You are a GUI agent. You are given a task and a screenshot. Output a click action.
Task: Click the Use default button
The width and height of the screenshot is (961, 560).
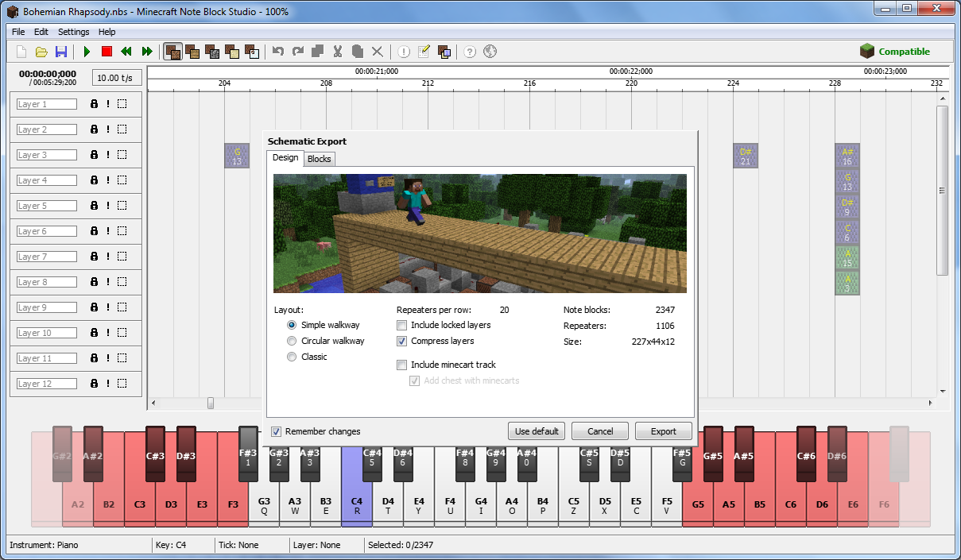537,431
